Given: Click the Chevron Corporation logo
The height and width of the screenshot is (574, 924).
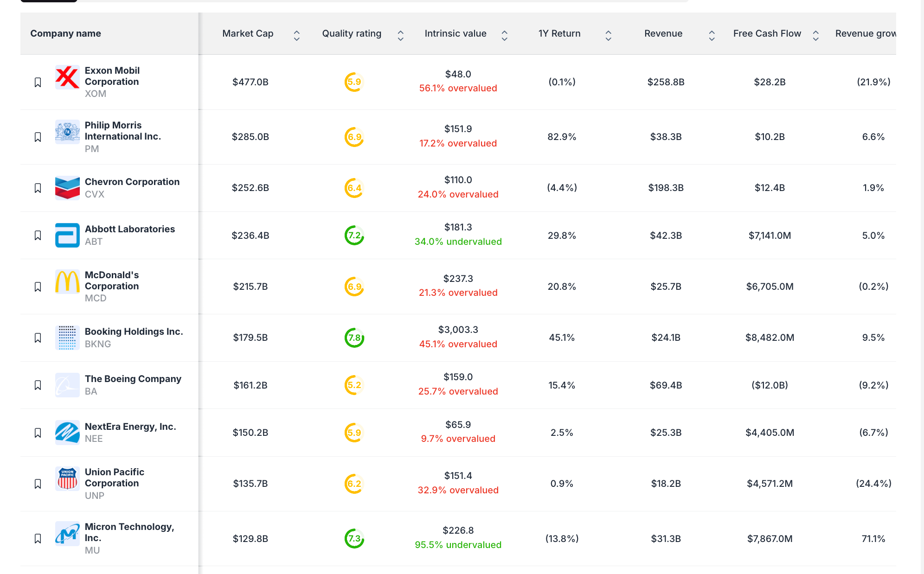Looking at the screenshot, I should coord(67,188).
